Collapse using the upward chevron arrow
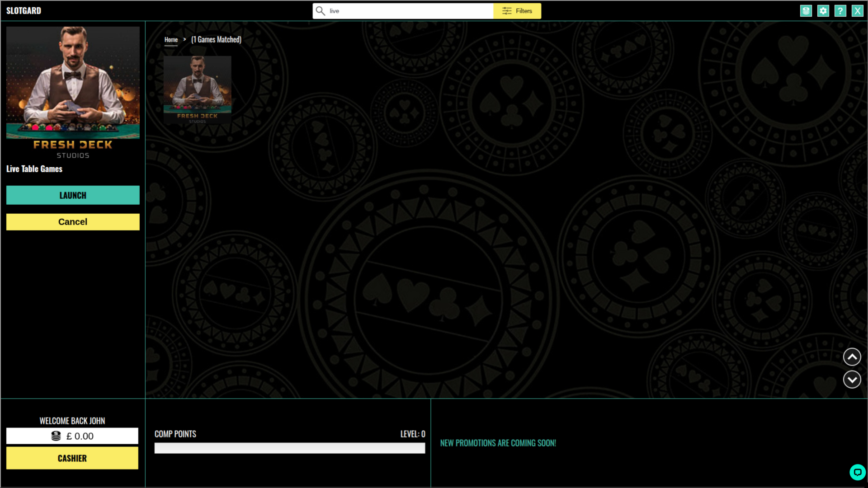This screenshot has width=868, height=488. [x=852, y=357]
